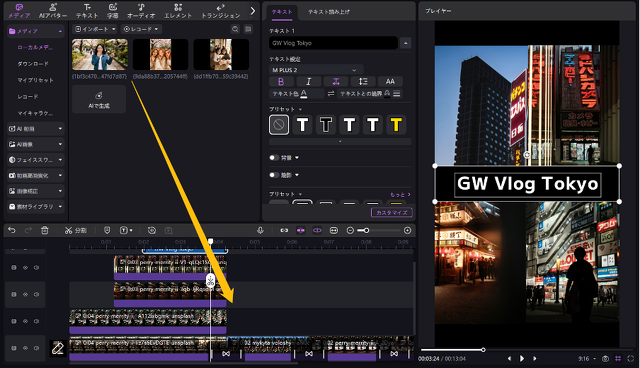
Task: Click the fullscreen icon in player
Action: click(631, 359)
